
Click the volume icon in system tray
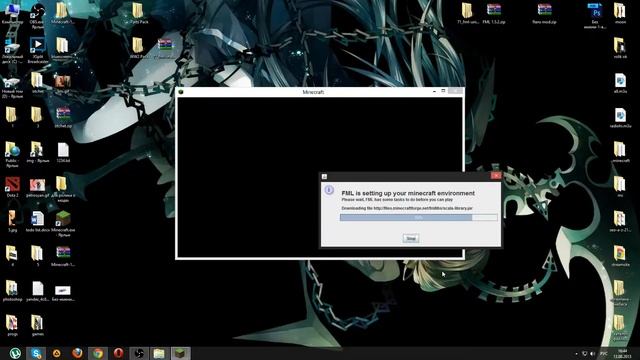pyautogui.click(x=593, y=353)
